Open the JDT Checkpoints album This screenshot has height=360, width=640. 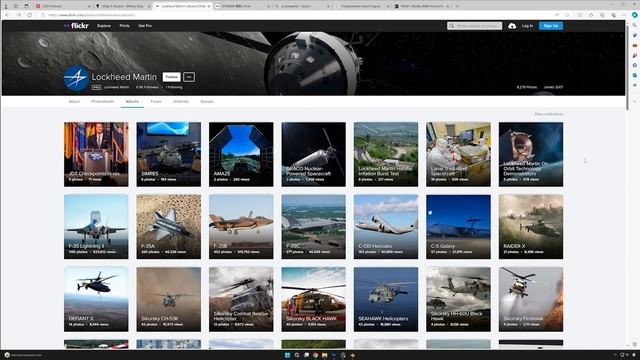pyautogui.click(x=96, y=154)
